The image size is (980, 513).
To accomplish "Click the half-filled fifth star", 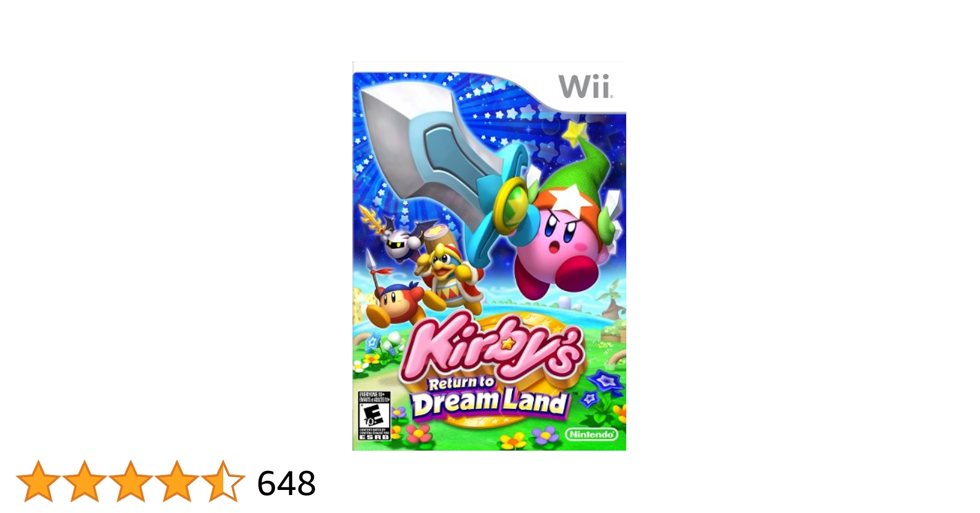I will pos(223,481).
